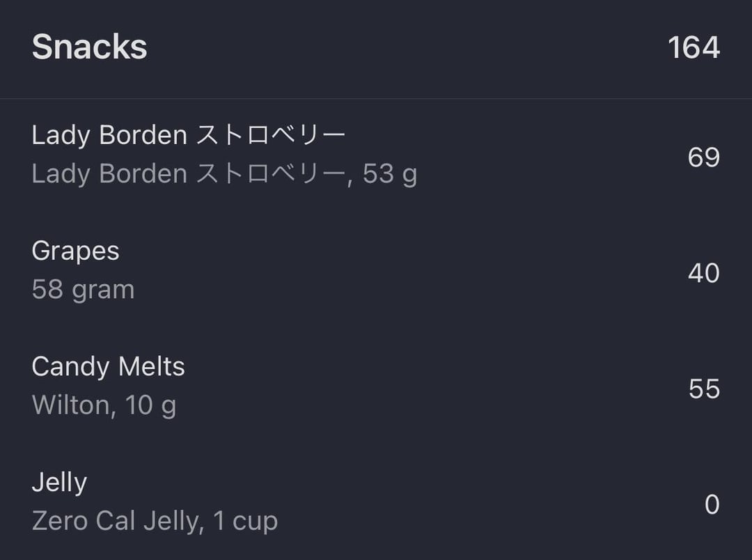Open the Jelly food entry
The width and height of the screenshot is (752, 560).
tap(376, 503)
